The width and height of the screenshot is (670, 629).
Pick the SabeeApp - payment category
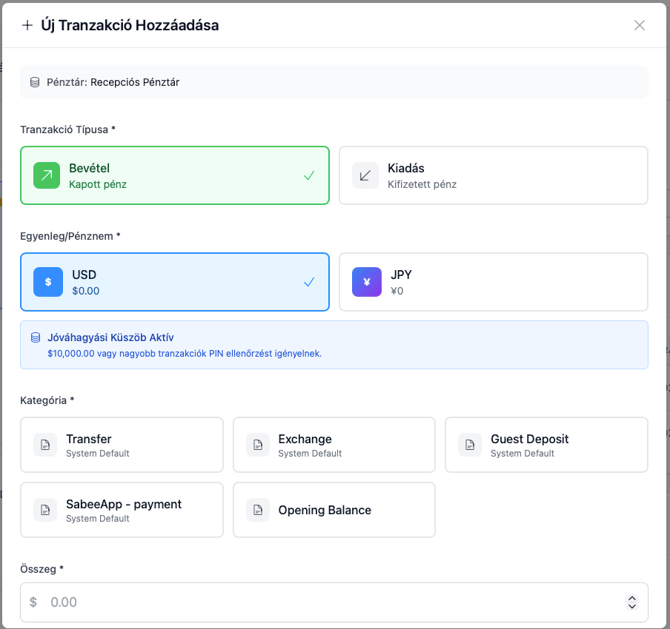tap(122, 510)
